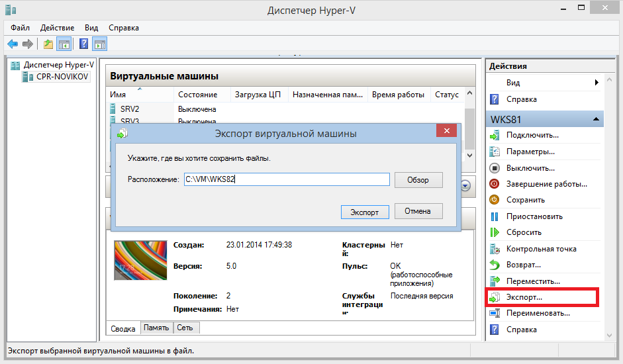Expand the Вид submenu arrow in Actions
This screenshot has width=623, height=364.
(597, 83)
